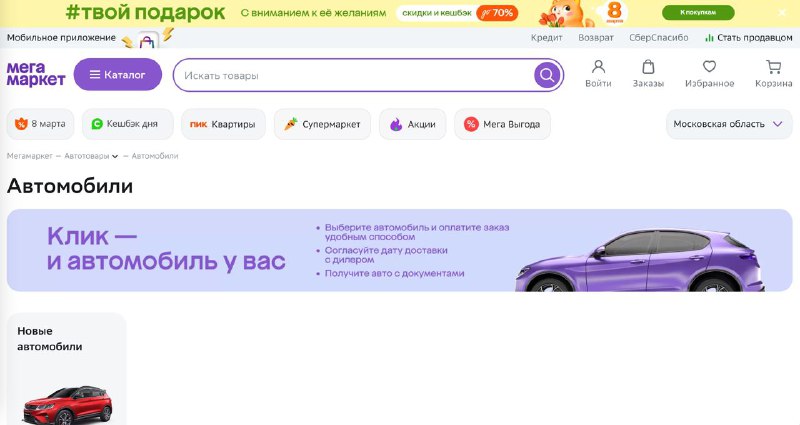Open the Возврат link
Viewport: 800px width, 425px height.
click(596, 38)
